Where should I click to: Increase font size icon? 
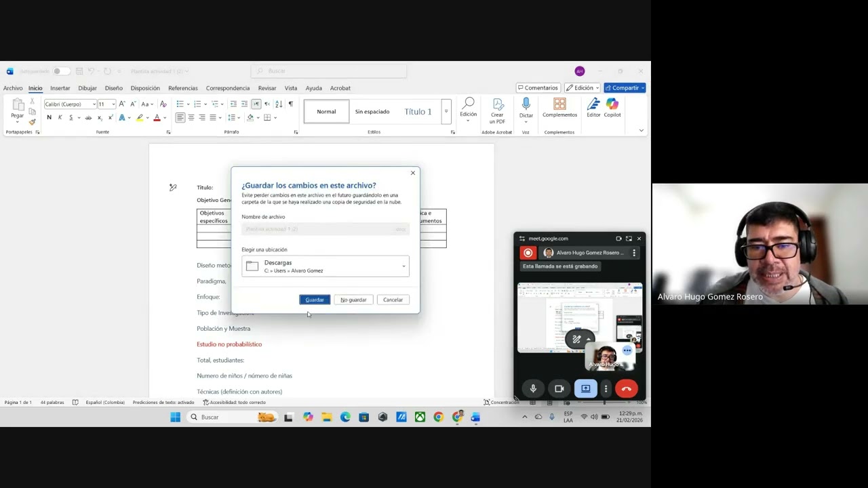(122, 104)
